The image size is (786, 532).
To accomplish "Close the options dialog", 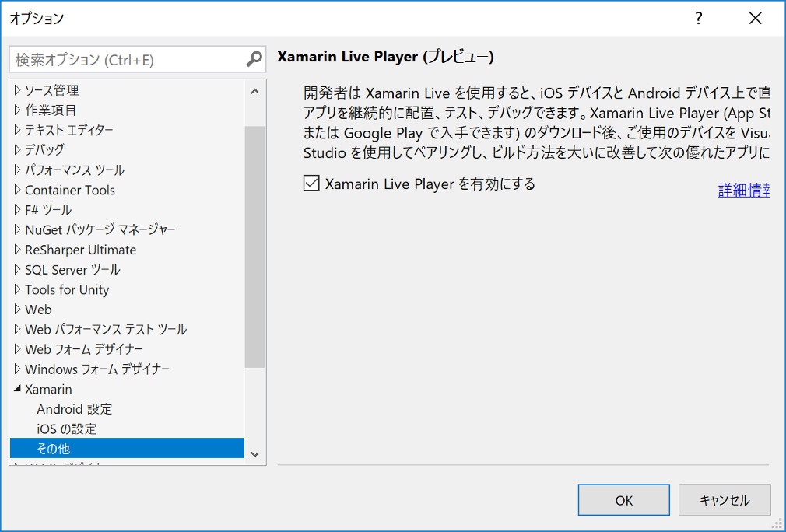I will (756, 19).
